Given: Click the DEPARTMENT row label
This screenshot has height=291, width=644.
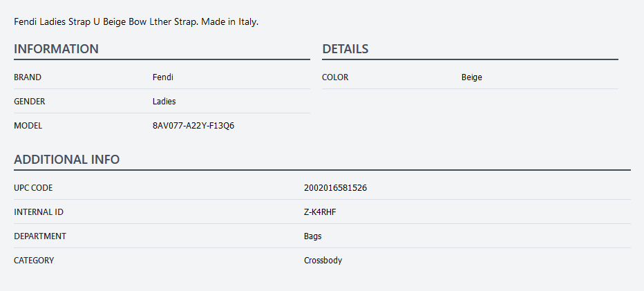Looking at the screenshot, I should [40, 236].
